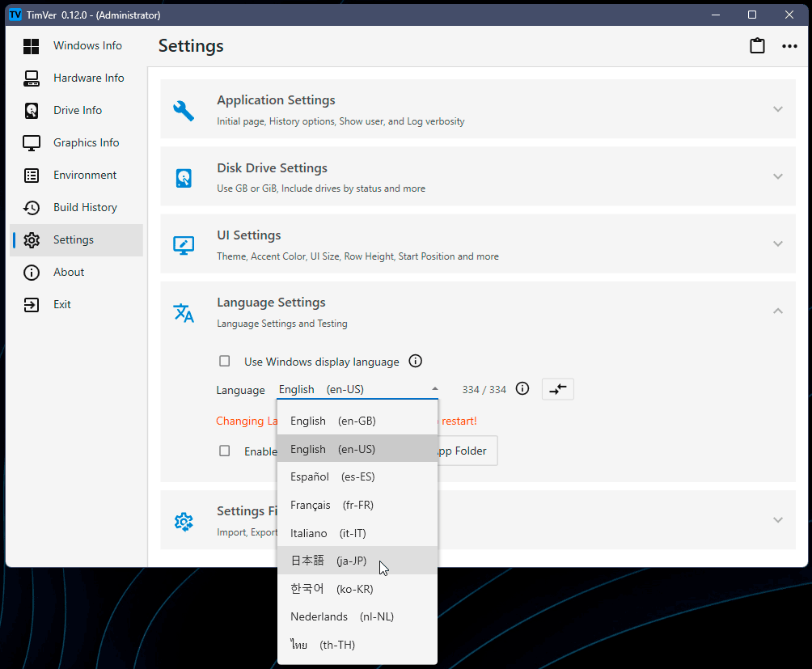This screenshot has width=812, height=669.
Task: Expand the Application Settings chevron
Action: 778,109
